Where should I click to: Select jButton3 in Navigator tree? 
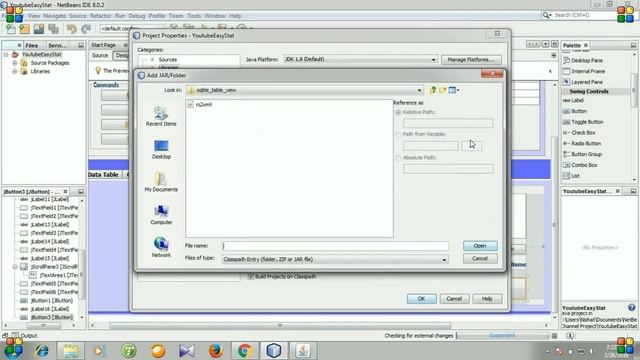[x=51, y=317]
